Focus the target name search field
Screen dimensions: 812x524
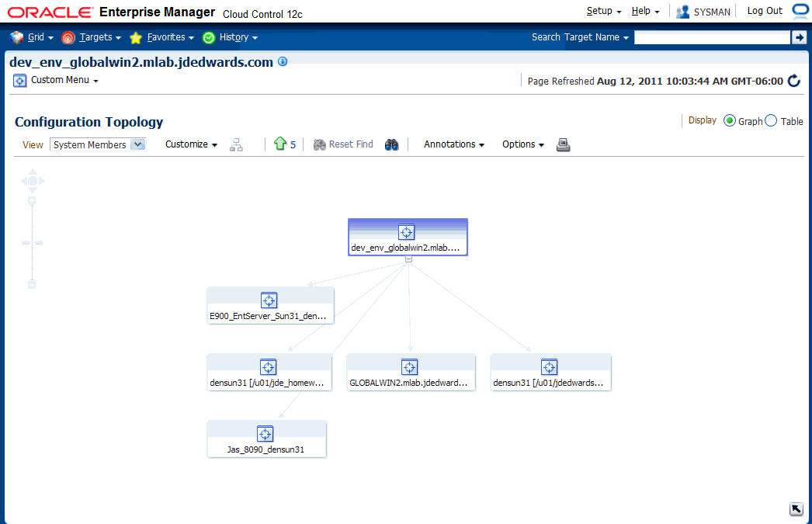coord(712,37)
